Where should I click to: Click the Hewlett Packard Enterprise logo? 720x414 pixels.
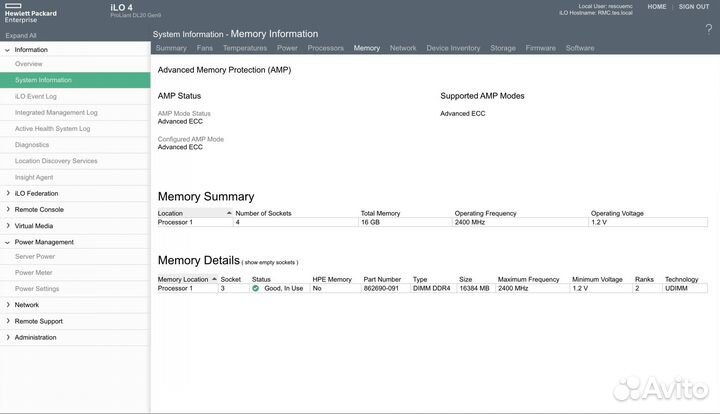30,13
